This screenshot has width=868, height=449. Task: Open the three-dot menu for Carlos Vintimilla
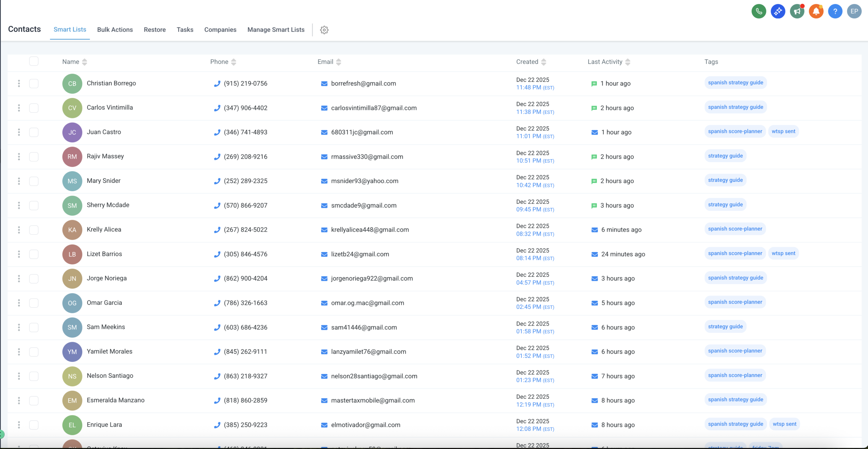click(x=19, y=108)
